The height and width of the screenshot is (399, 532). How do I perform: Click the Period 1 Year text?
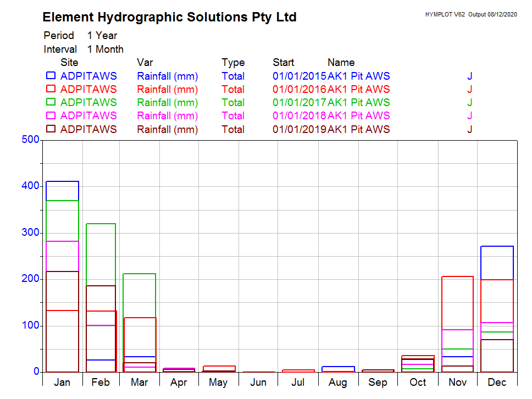click(x=80, y=36)
